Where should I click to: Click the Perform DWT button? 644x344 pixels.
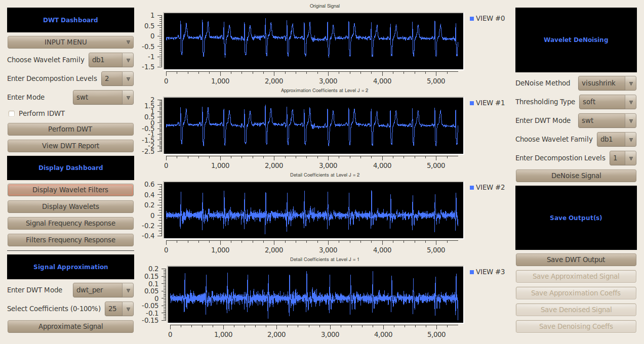(70, 130)
